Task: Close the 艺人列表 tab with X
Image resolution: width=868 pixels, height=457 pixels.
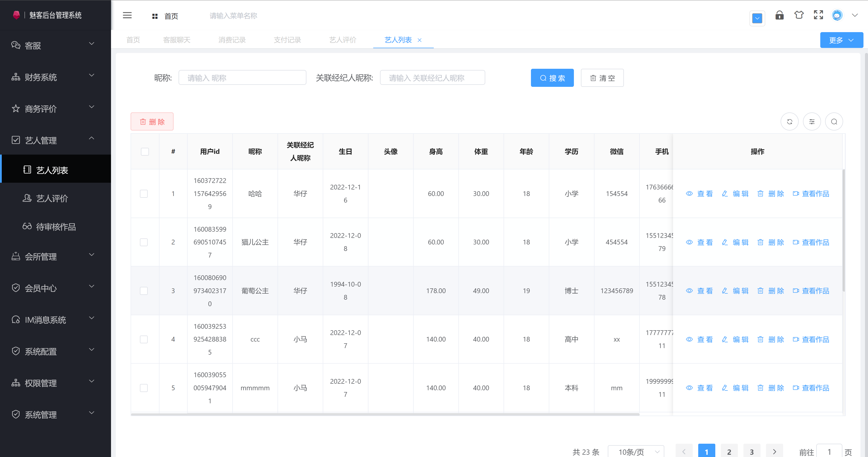Action: click(419, 40)
